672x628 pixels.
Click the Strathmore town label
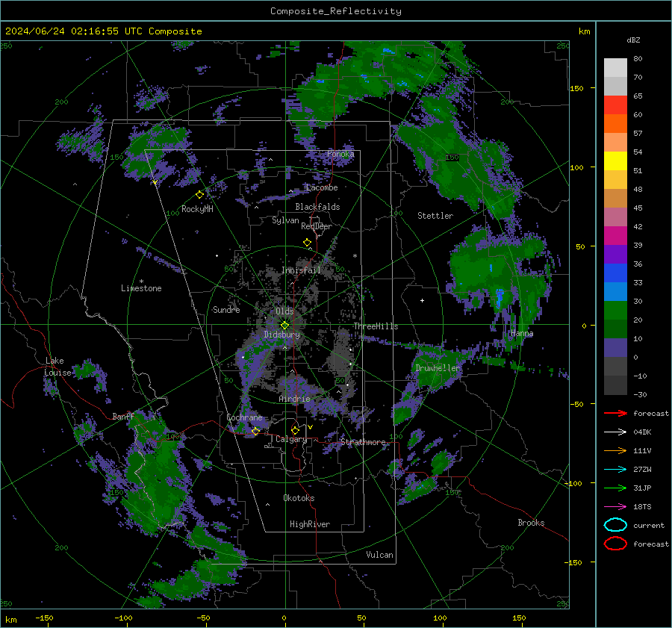(363, 442)
